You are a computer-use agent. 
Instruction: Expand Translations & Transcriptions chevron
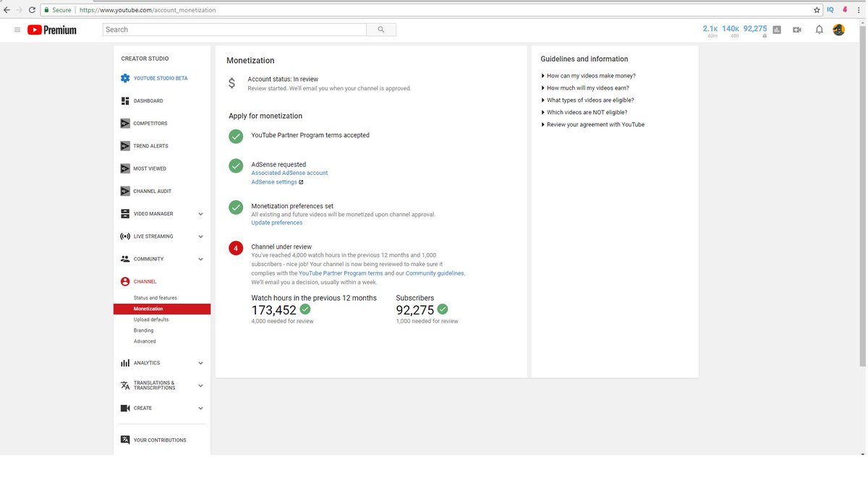point(200,385)
